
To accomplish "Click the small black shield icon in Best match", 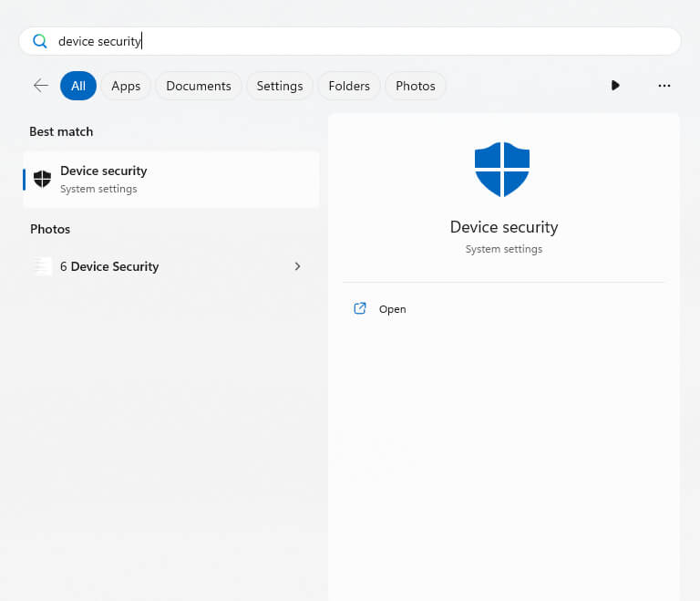I will pos(42,179).
